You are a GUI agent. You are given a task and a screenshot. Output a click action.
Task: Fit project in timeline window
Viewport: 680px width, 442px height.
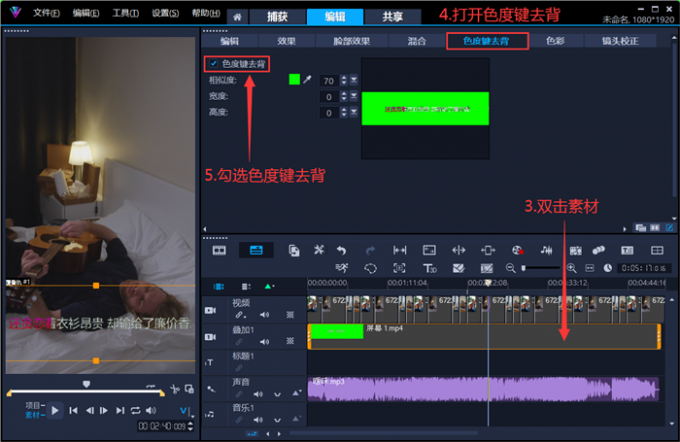589,268
